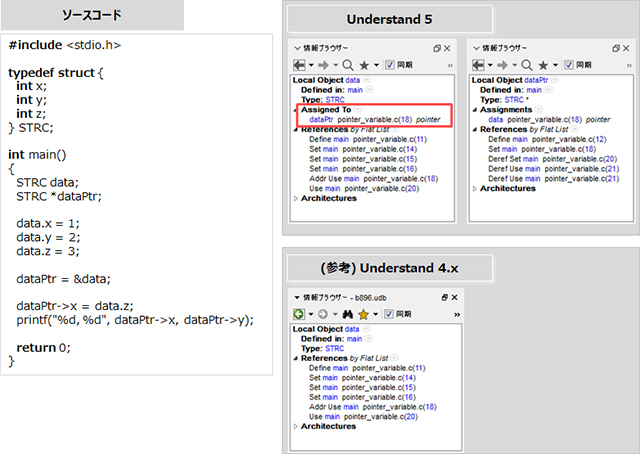This screenshot has width=640, height=454.
Task: Expand Architectures node in dataPtr panel
Action: coord(475,189)
